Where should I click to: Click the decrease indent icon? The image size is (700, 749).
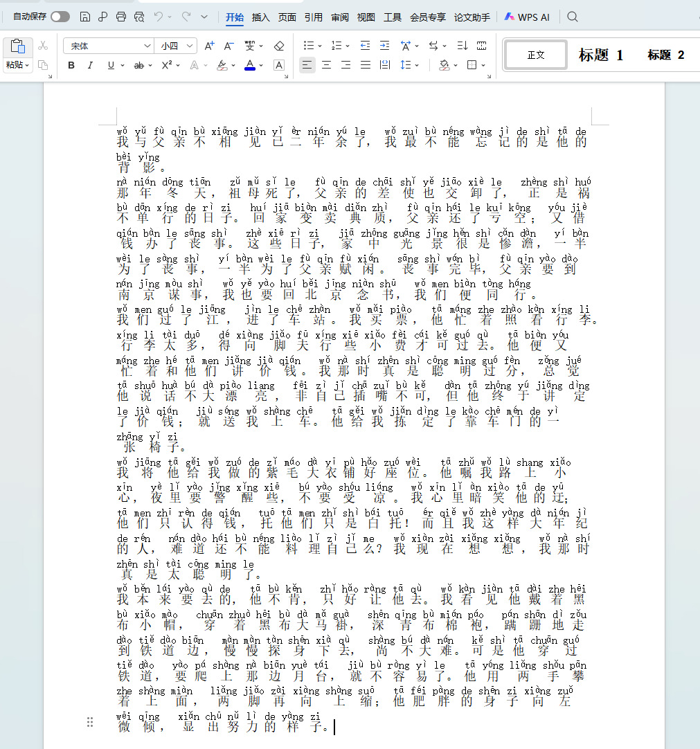365,46
